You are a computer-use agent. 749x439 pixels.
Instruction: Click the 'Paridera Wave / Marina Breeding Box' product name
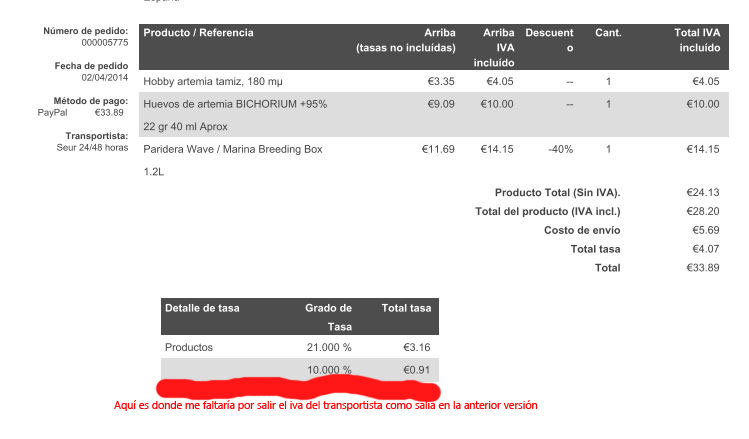[233, 149]
